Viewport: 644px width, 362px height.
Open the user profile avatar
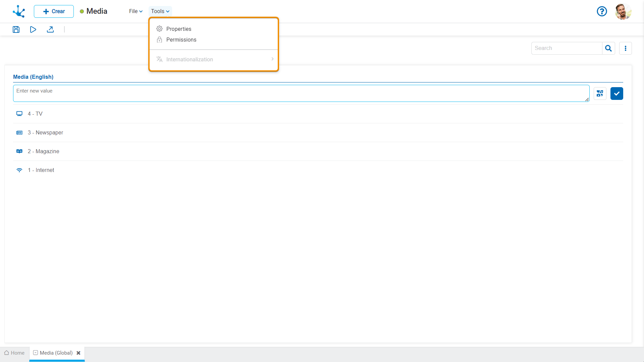[623, 11]
